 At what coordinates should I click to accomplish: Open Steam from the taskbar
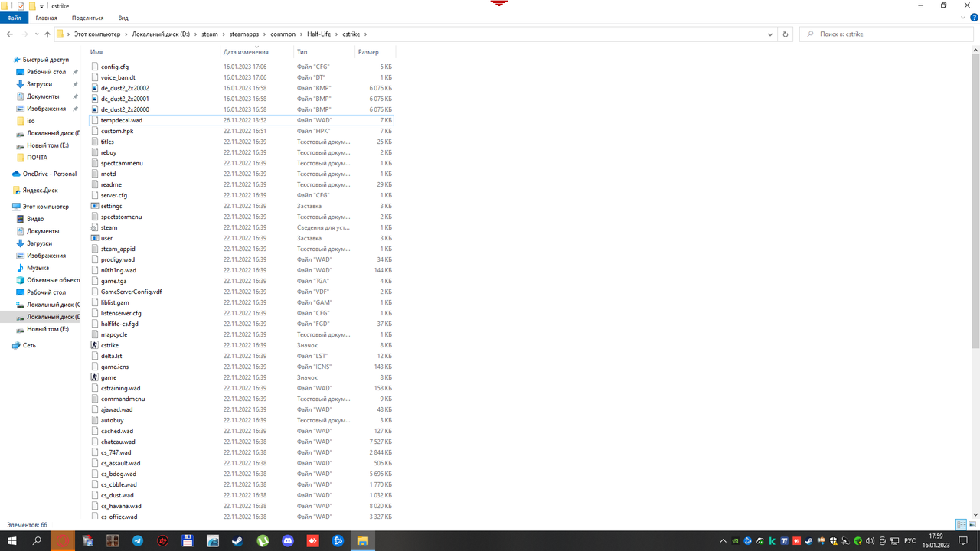pyautogui.click(x=237, y=541)
